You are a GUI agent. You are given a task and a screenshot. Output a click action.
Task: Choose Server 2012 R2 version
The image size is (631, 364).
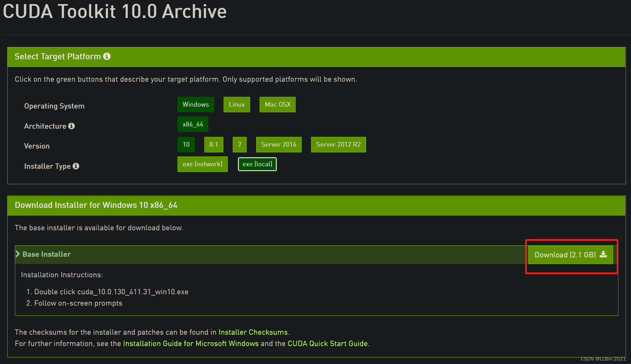(x=339, y=144)
